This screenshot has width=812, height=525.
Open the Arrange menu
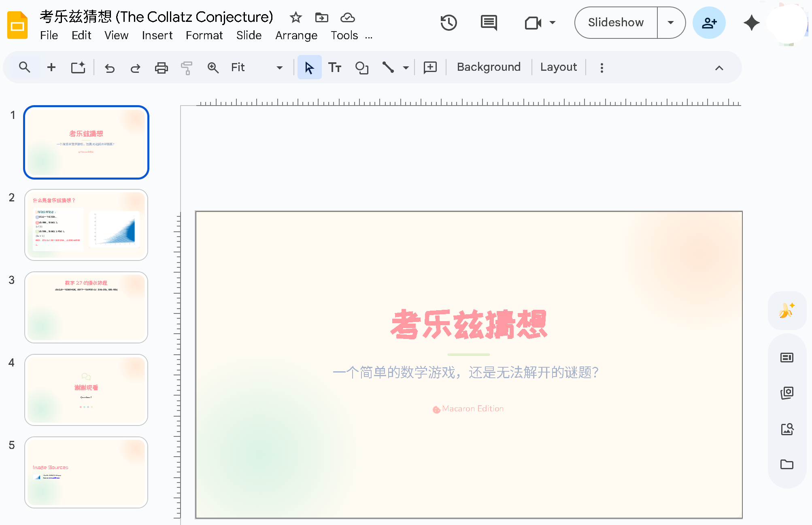(x=296, y=36)
